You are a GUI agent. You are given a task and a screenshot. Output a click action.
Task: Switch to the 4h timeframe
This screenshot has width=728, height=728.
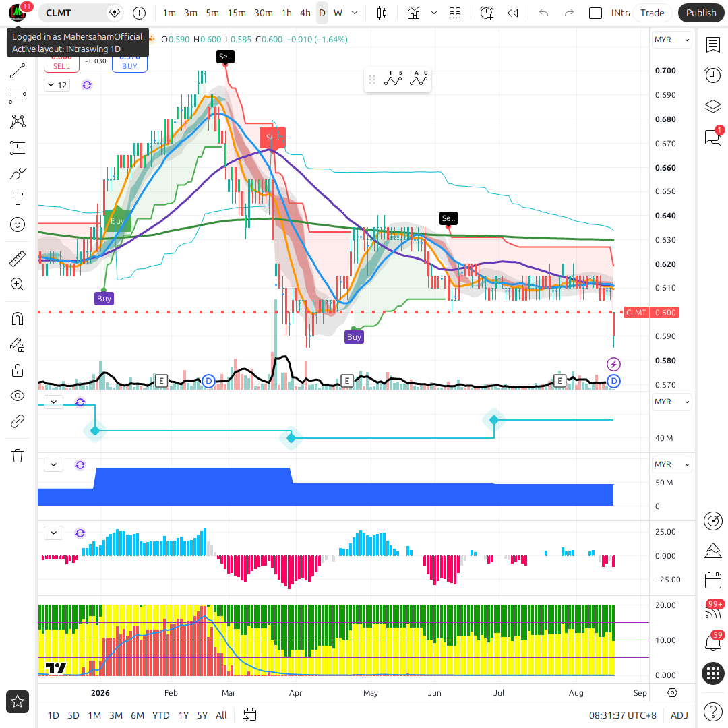(x=305, y=13)
